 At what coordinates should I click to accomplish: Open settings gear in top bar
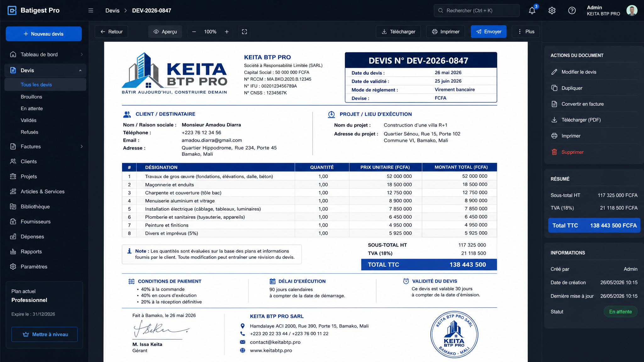point(552,11)
